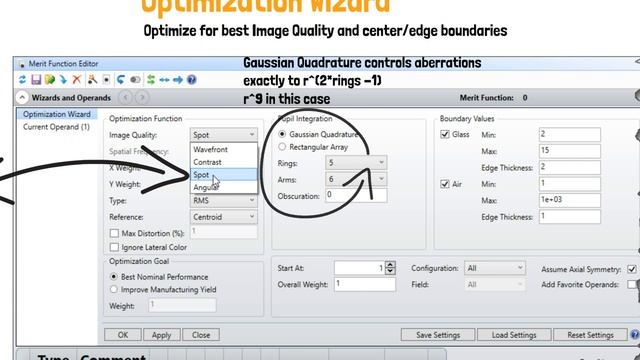
Task: Click the Save Settings button
Action: [x=438, y=335]
